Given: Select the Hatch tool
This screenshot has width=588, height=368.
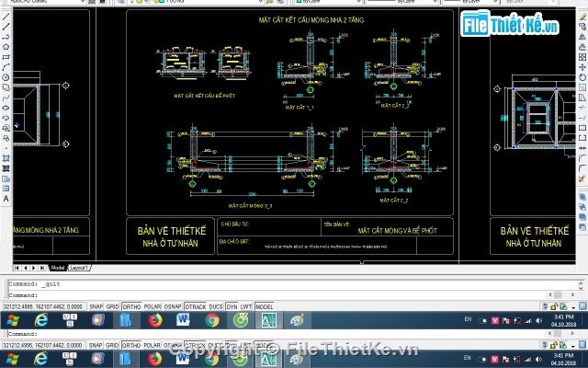Looking at the screenshot, I should coord(6,158).
